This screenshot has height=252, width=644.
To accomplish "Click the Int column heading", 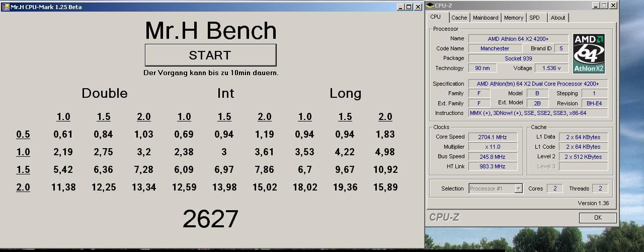I will (225, 93).
